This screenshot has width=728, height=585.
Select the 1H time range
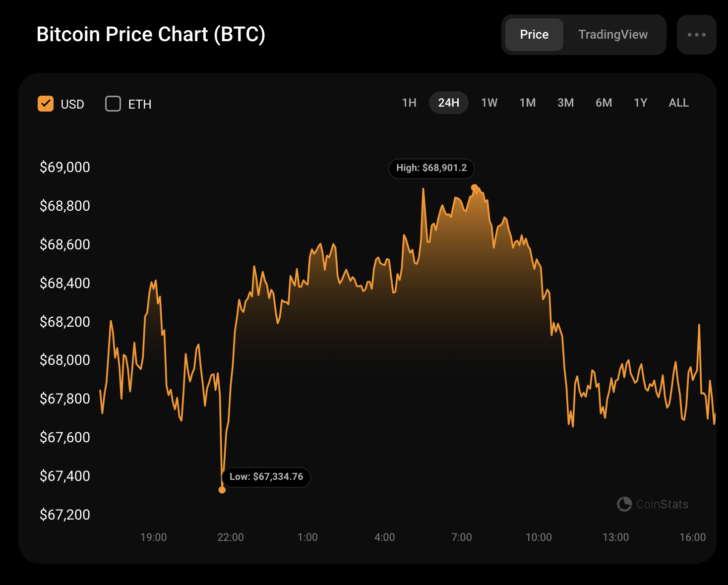[409, 103]
